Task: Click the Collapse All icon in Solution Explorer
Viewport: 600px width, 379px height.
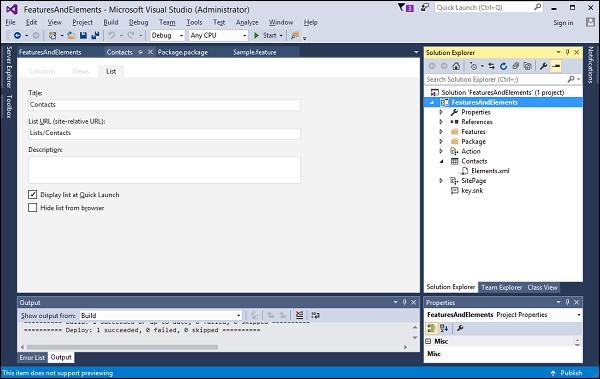Action: pos(515,66)
